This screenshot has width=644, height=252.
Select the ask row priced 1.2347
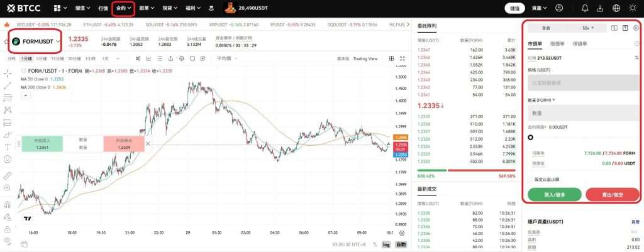466,50
